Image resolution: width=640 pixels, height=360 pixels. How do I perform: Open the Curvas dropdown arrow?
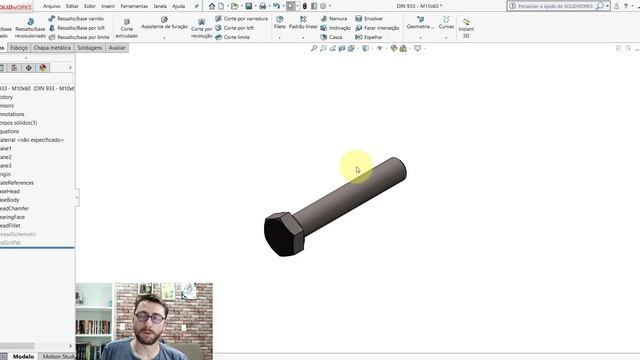point(446,38)
